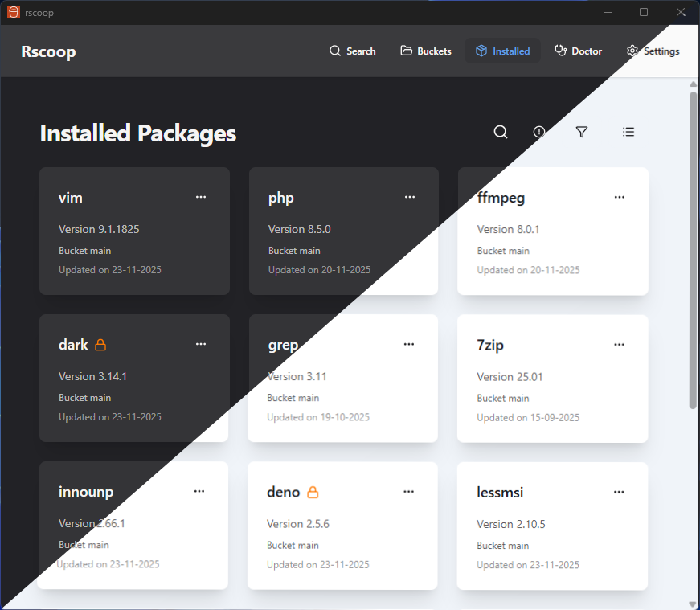
Task: Open the three-dot menu for php
Action: (x=410, y=197)
